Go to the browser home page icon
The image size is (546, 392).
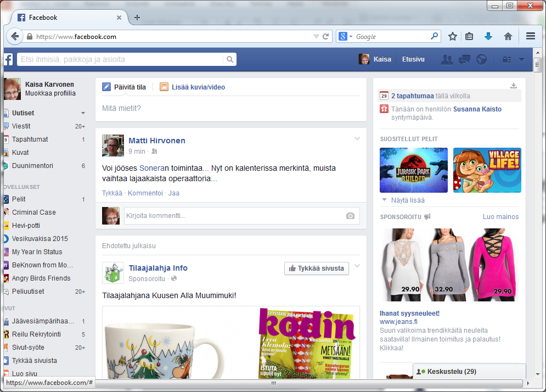click(508, 36)
